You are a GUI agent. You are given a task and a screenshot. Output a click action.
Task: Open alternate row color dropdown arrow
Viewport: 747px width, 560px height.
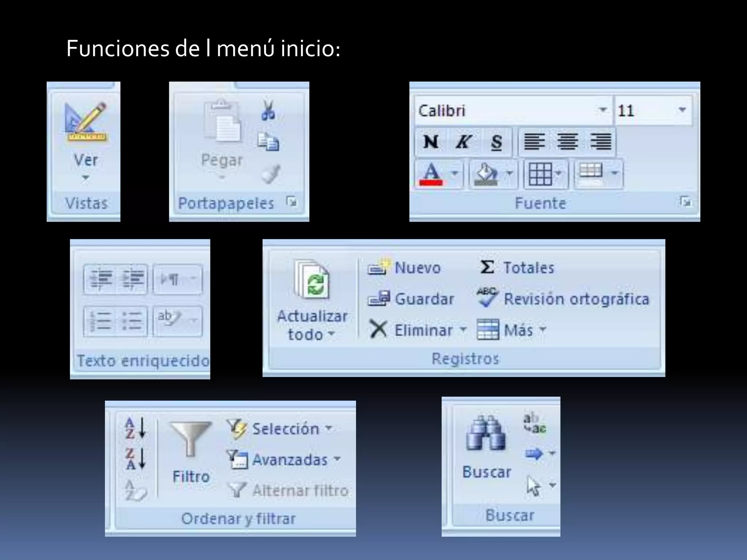pyautogui.click(x=615, y=173)
